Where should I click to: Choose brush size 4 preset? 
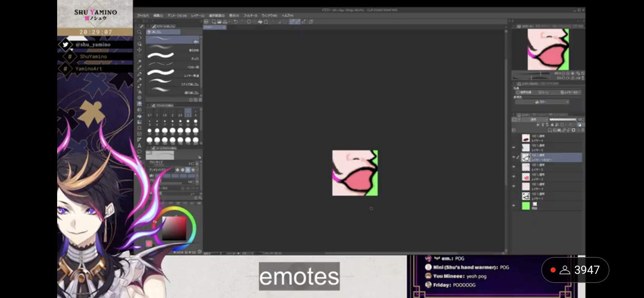(x=195, y=113)
